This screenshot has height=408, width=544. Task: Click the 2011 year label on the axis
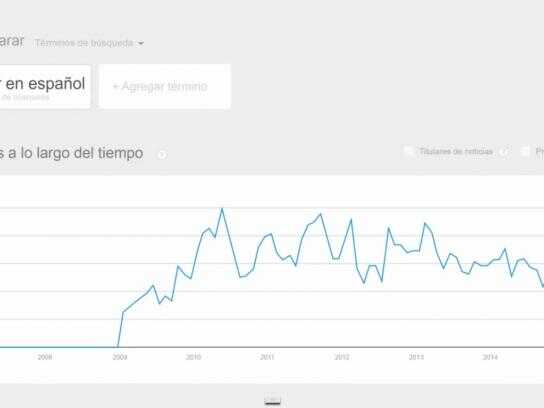click(x=267, y=357)
